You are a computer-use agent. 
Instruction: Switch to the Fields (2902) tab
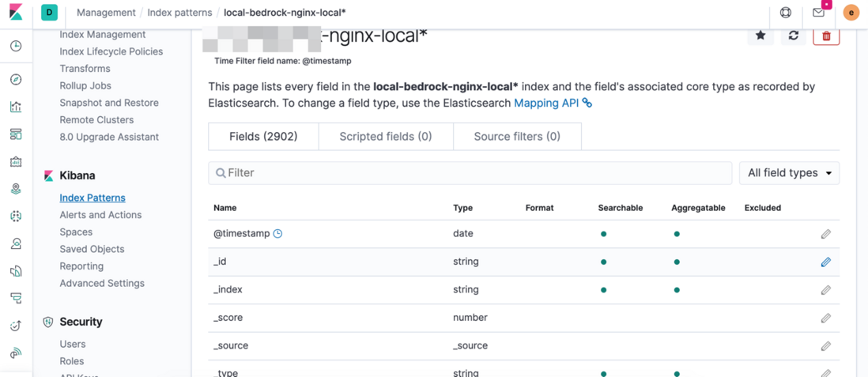263,136
